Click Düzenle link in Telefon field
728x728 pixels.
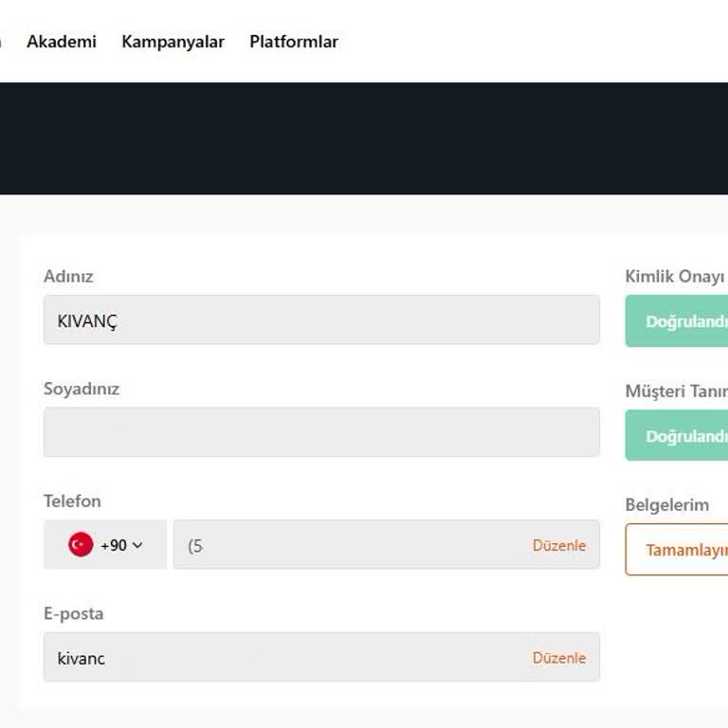(x=559, y=546)
